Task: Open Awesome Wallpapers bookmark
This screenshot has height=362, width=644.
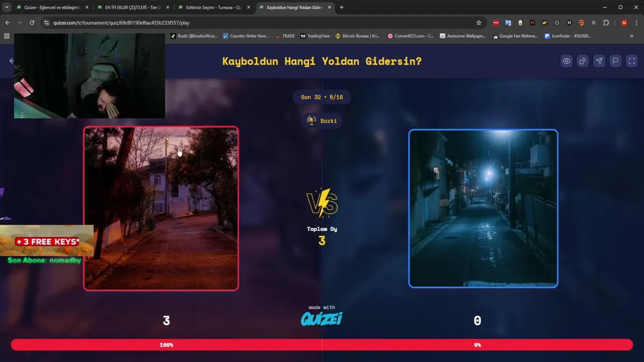Action: click(x=463, y=36)
